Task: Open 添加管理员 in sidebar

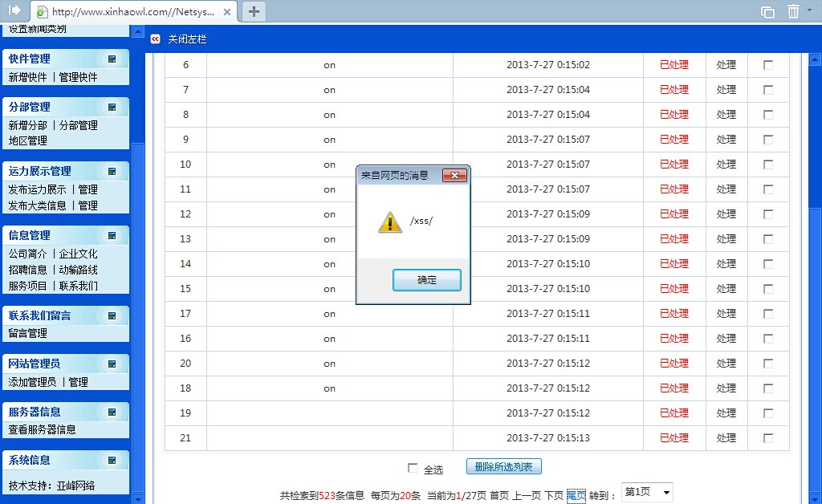Action: pos(32,382)
